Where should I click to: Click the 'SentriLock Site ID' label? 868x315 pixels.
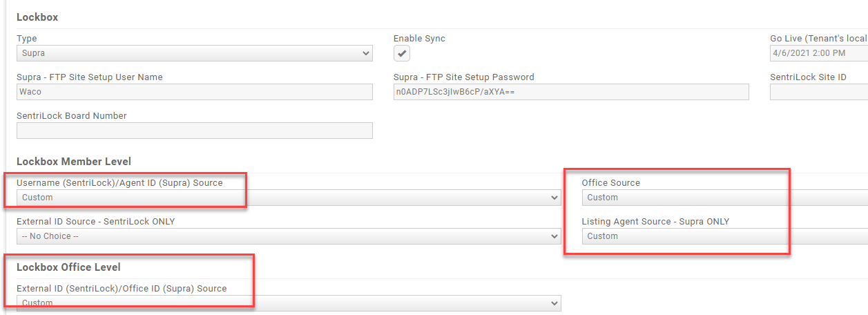point(808,77)
